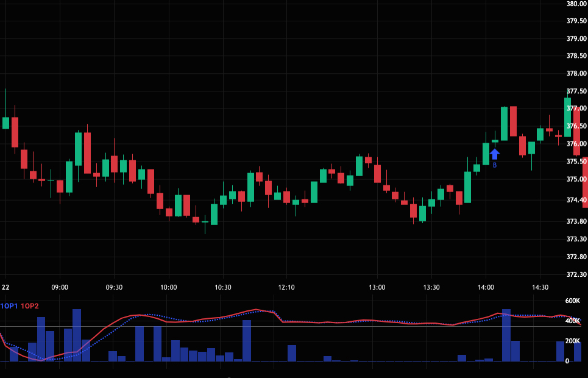The height and width of the screenshot is (378, 588).
Task: Toggle the 1OP1 indicator legend label
Action: coord(9,306)
